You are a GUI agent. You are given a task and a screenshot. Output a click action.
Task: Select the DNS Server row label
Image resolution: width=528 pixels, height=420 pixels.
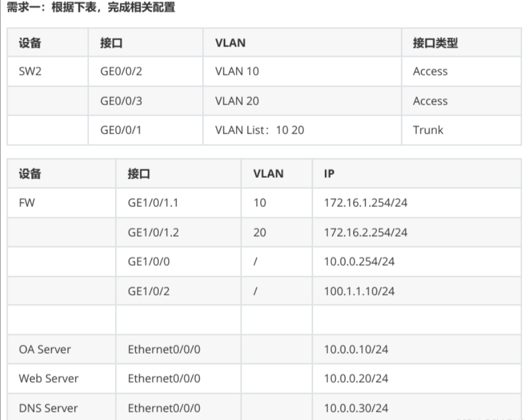click(x=48, y=408)
